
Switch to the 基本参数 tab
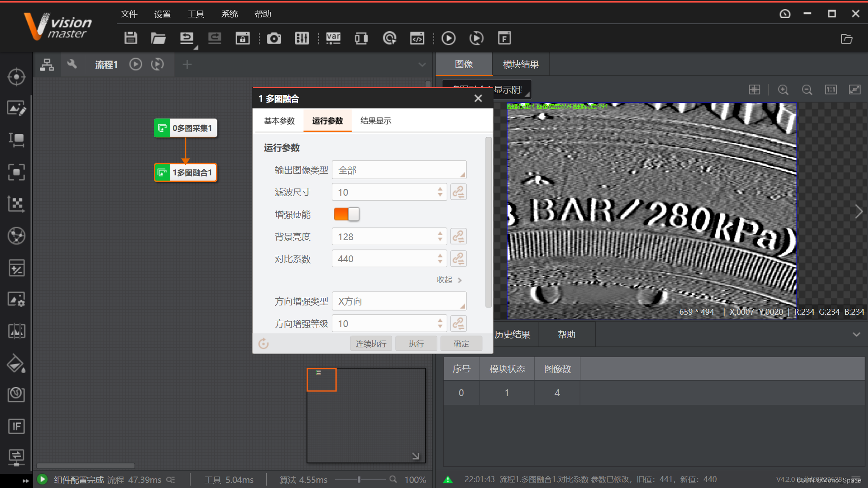coord(279,121)
